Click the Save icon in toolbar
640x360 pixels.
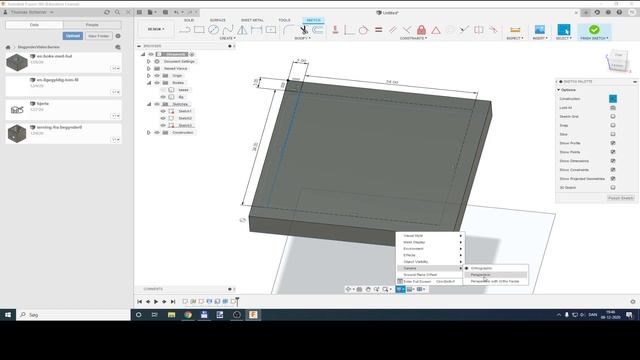pos(165,12)
